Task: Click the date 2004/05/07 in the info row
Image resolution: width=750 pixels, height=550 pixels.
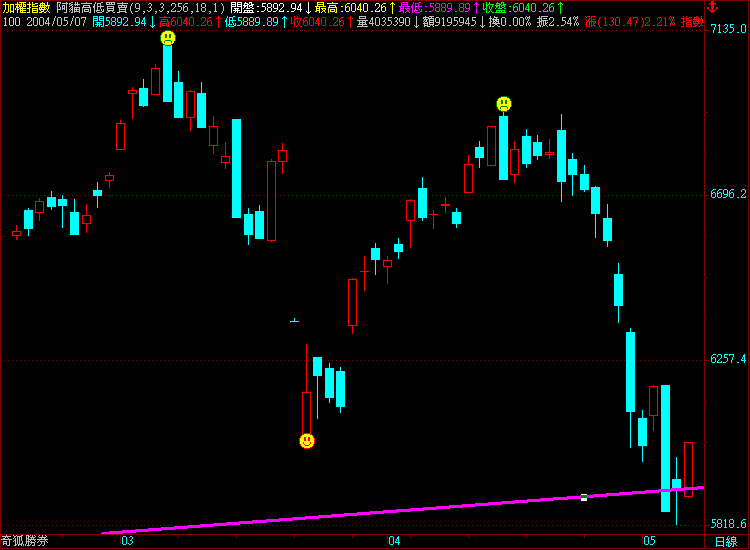Action: [56, 22]
